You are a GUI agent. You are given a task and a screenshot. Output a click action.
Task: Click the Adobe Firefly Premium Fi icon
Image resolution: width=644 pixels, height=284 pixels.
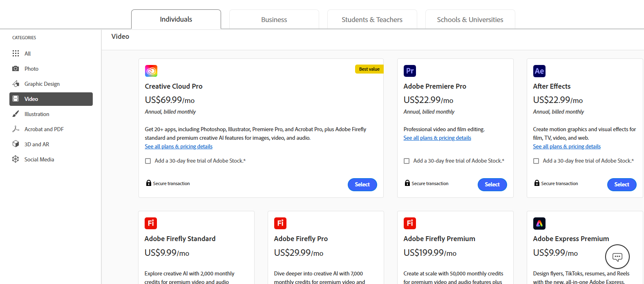click(410, 224)
